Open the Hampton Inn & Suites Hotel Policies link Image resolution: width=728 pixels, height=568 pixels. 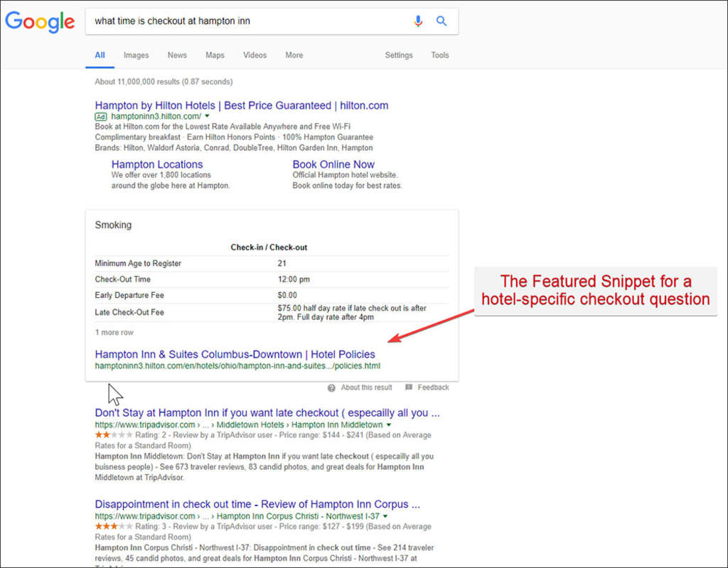(x=235, y=354)
